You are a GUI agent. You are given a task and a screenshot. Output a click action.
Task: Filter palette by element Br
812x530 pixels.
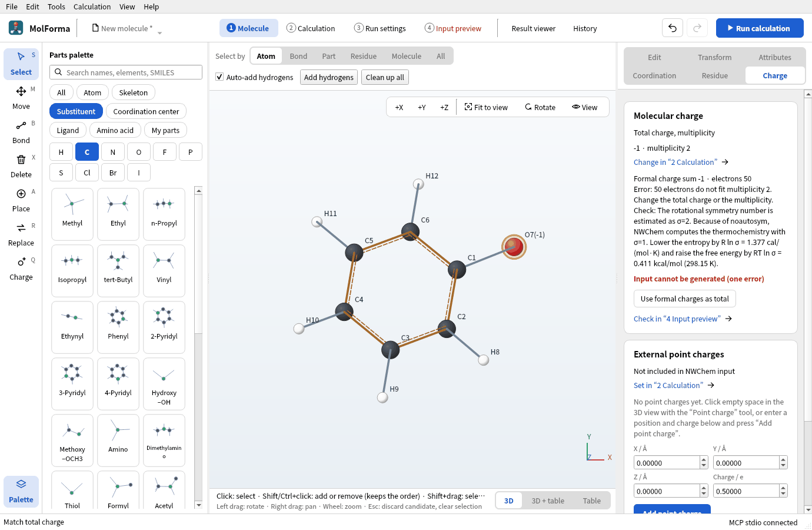(x=113, y=173)
